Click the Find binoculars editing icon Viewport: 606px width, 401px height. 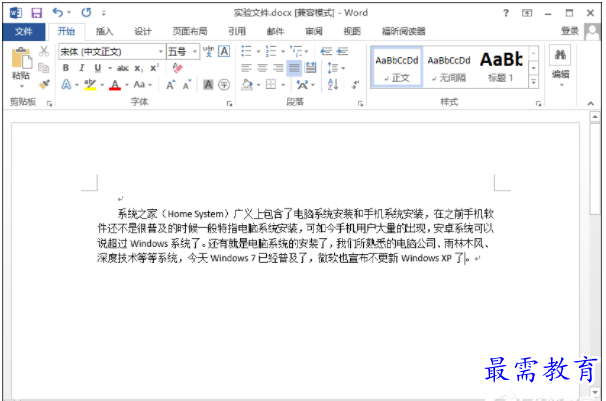click(x=560, y=55)
